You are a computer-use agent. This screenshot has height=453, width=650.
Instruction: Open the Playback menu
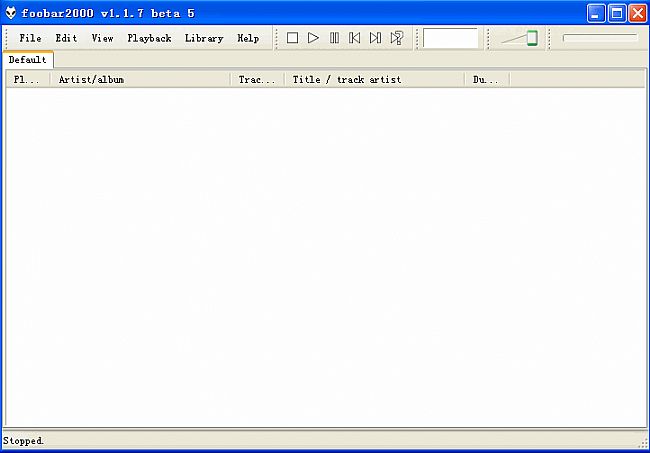click(x=149, y=38)
